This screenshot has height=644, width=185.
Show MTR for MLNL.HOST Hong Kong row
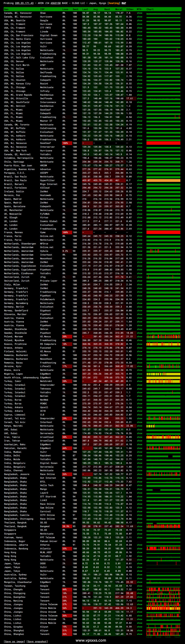point(139,552)
